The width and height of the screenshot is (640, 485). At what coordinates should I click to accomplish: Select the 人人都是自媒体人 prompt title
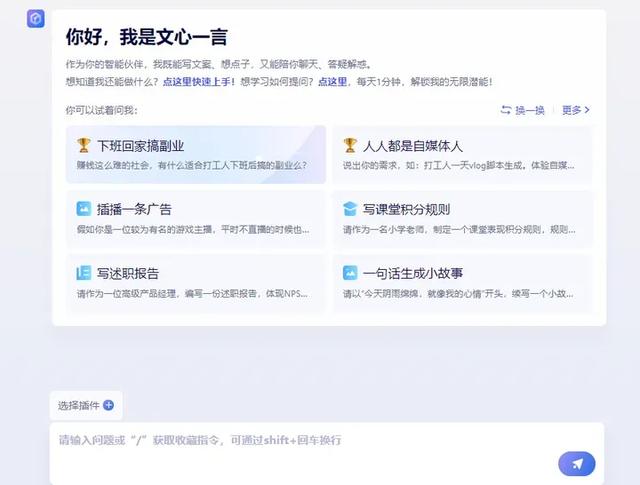point(413,146)
